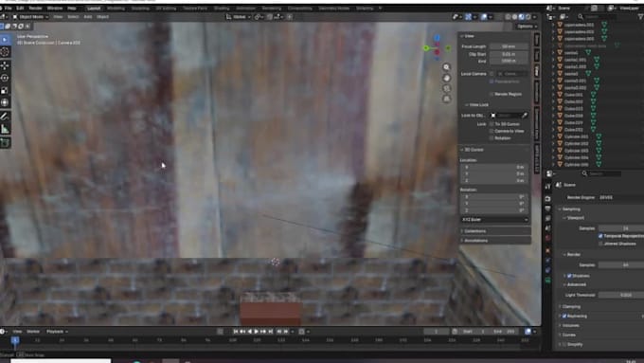This screenshot has width=644, height=363.
Task: Switch to the Shading workspace tab
Action: pyautogui.click(x=222, y=9)
